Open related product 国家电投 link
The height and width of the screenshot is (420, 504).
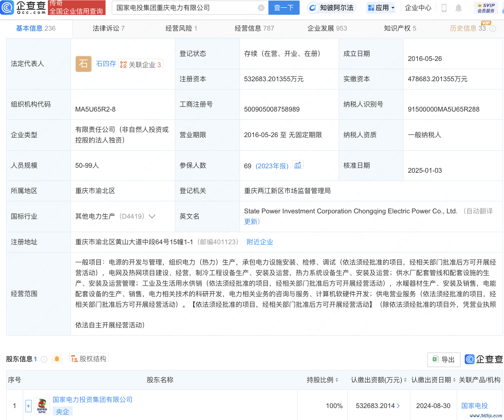[474, 406]
